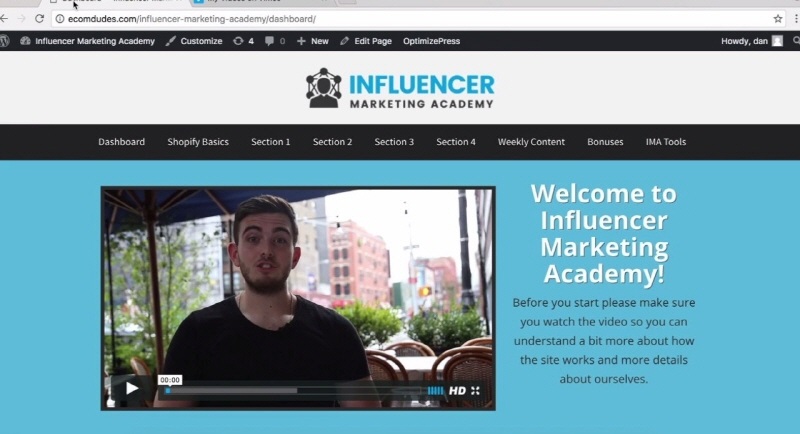Toggle HD quality on the video
This screenshot has width=800, height=434.
[457, 391]
